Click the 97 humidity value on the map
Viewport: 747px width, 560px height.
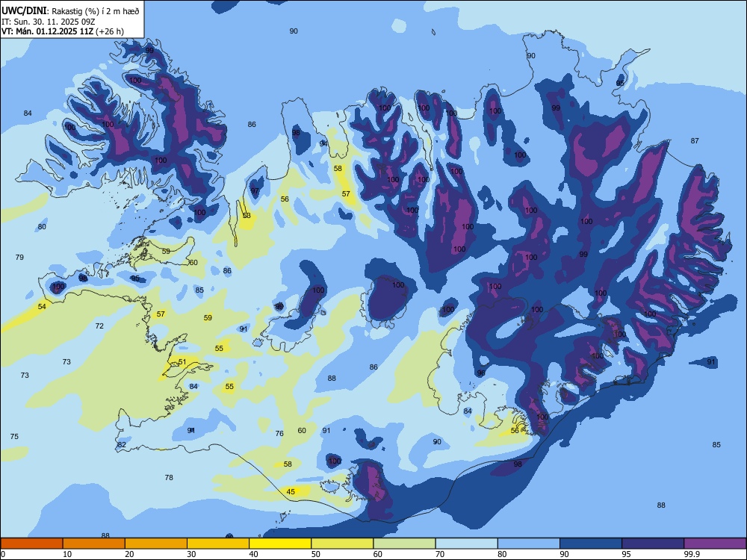pyautogui.click(x=255, y=191)
